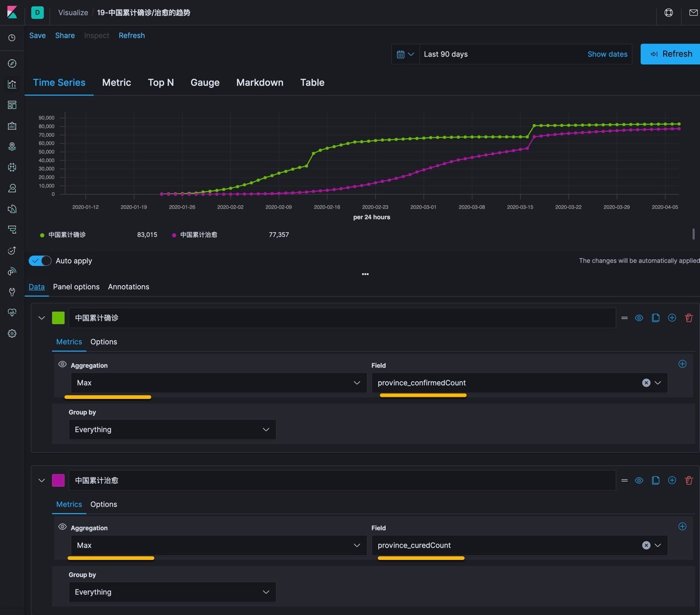This screenshot has width=700, height=615.
Task: Open Management gear icon in sidebar
Action: [12, 333]
